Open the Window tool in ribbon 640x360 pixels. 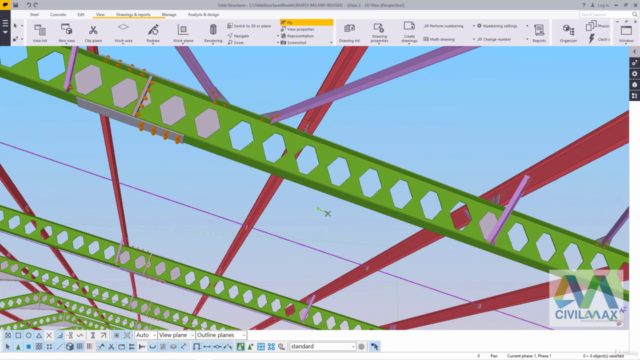[626, 33]
